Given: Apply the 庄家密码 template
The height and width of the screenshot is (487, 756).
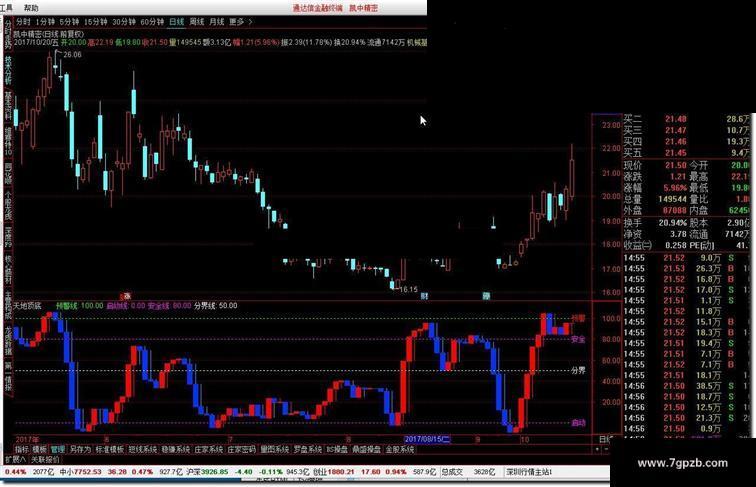Looking at the screenshot, I should tap(241, 449).
